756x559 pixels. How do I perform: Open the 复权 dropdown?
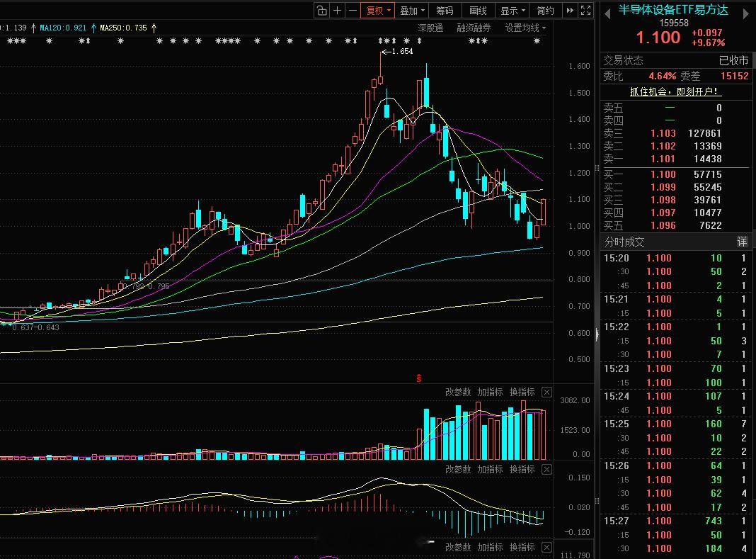[x=378, y=10]
